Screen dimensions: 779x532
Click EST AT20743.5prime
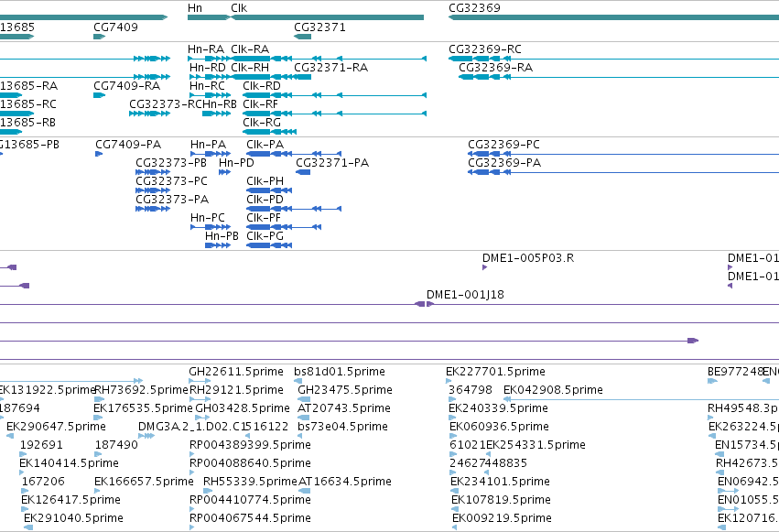click(x=344, y=408)
